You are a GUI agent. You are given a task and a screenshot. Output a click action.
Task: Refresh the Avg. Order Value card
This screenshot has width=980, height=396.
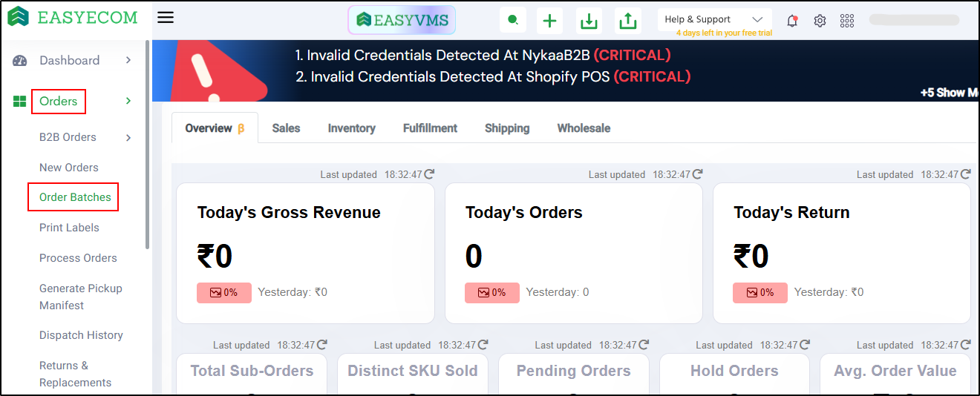click(965, 345)
